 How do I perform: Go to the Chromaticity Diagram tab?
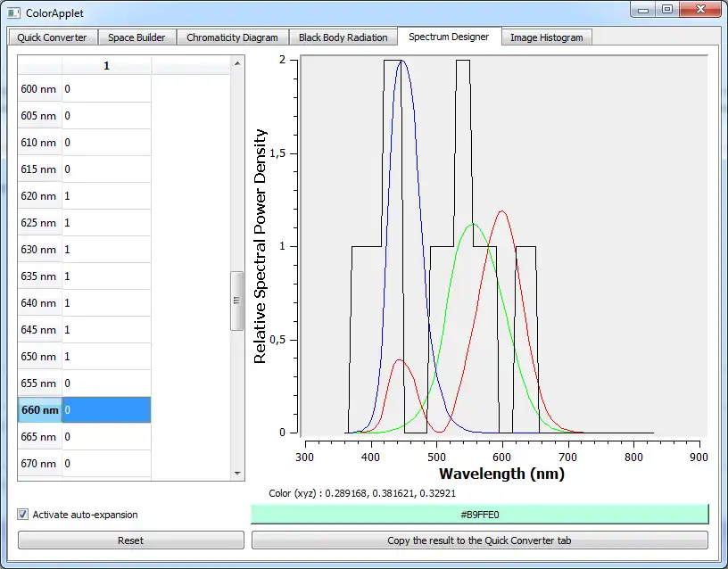(232, 37)
